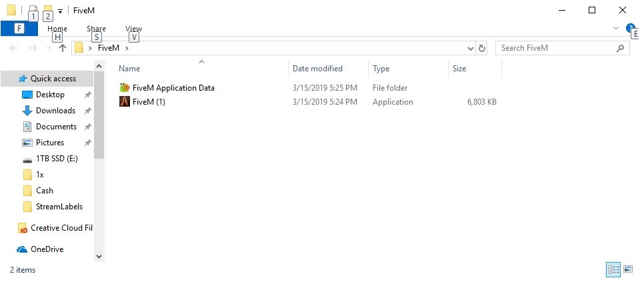
Task: Go back with the back arrow
Action: coord(13,48)
